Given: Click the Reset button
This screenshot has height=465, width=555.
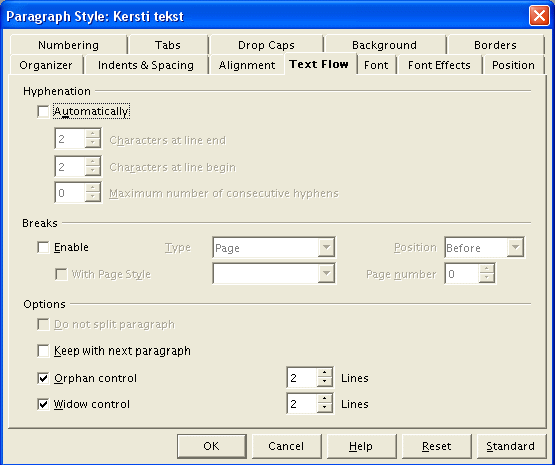Looking at the screenshot, I should pyautogui.click(x=436, y=446).
